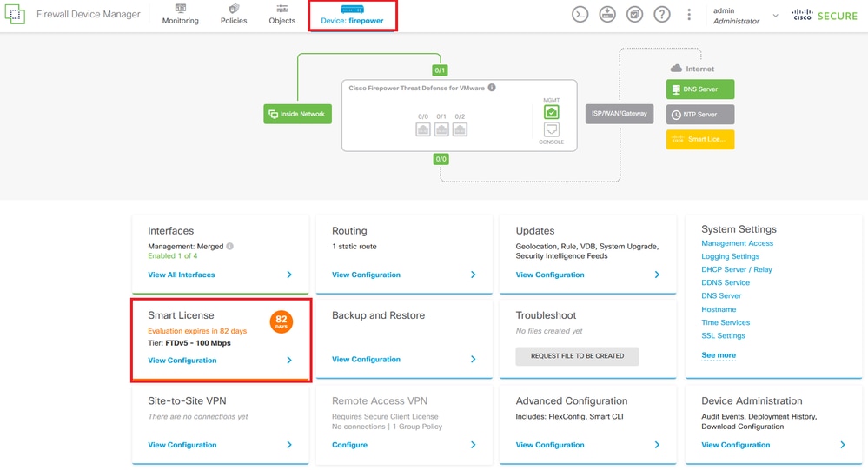Click chevron arrow in Updates card
The width and height of the screenshot is (868, 470).
(x=657, y=275)
